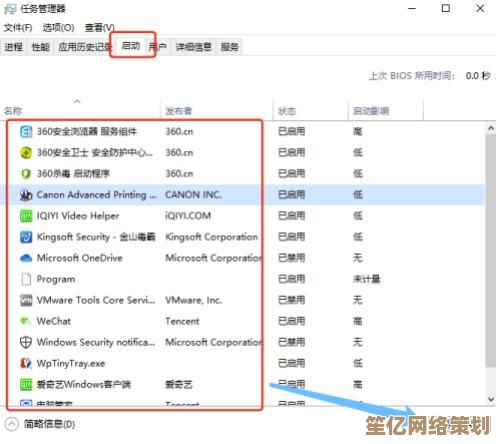This screenshot has width=496, height=444.
Task: Click 已禁用 status of Windows Security
Action: coord(292,342)
